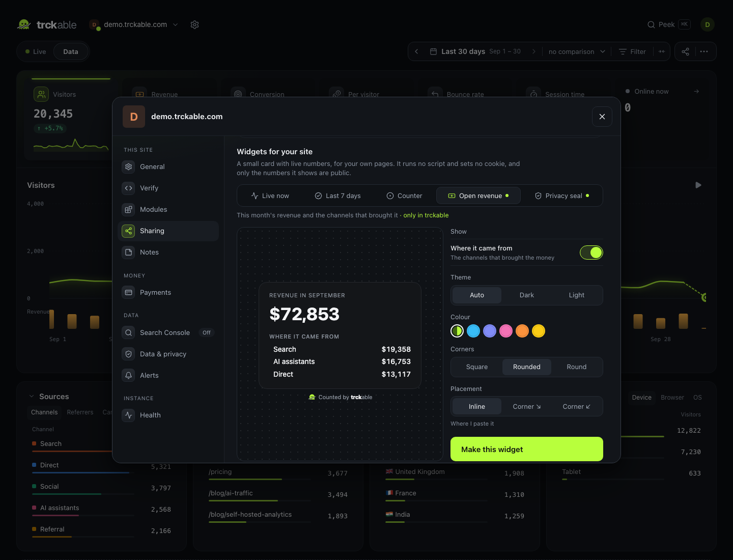This screenshot has height=560, width=733.
Task: Click the revenue widget preview card
Action: coord(340,335)
